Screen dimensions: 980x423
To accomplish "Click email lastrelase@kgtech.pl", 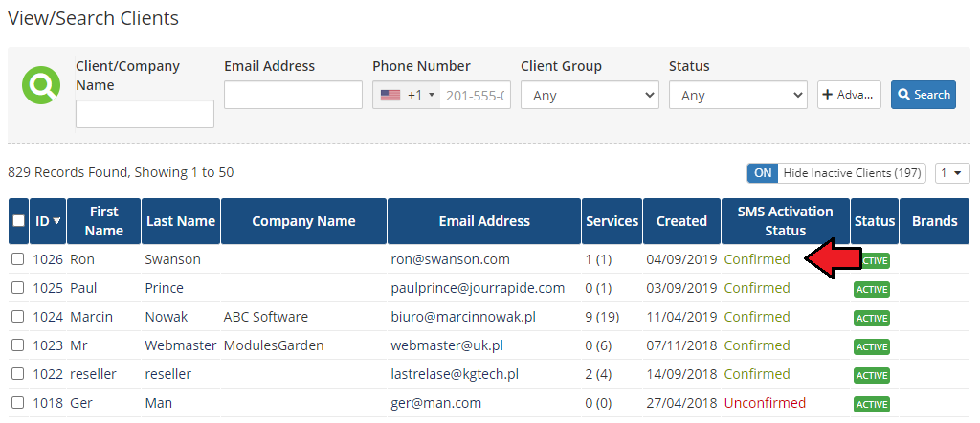I will 455,374.
